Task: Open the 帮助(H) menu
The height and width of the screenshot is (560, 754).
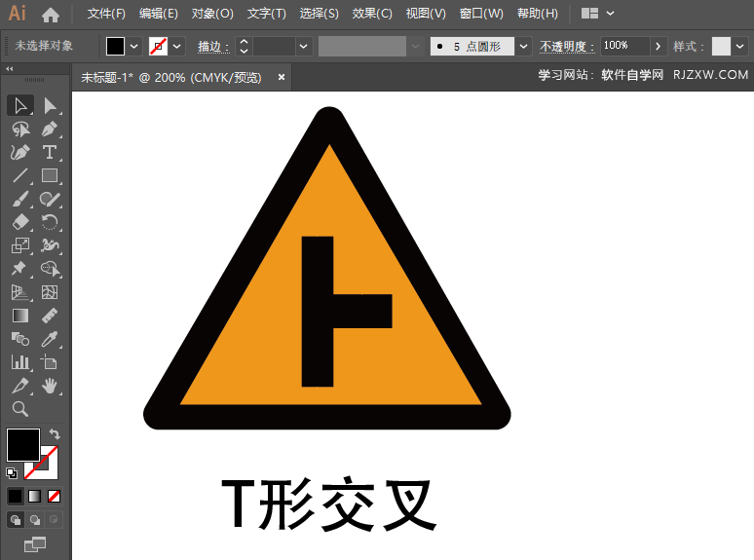Action: pyautogui.click(x=537, y=14)
